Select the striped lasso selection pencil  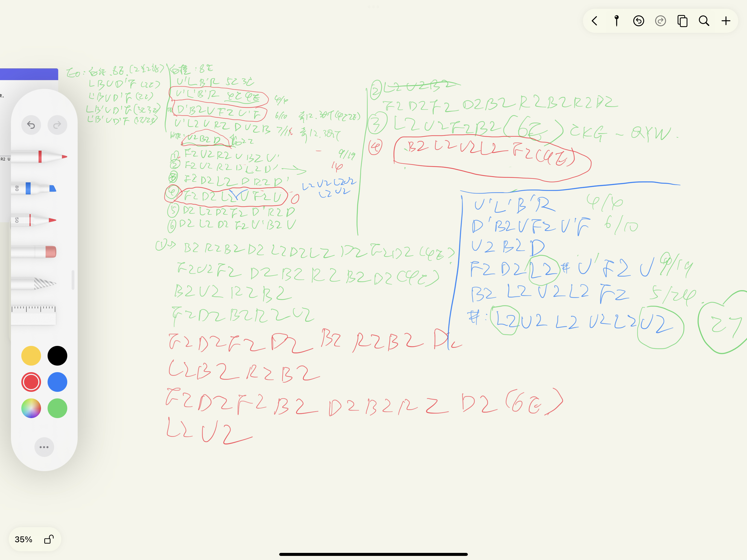pyautogui.click(x=34, y=283)
